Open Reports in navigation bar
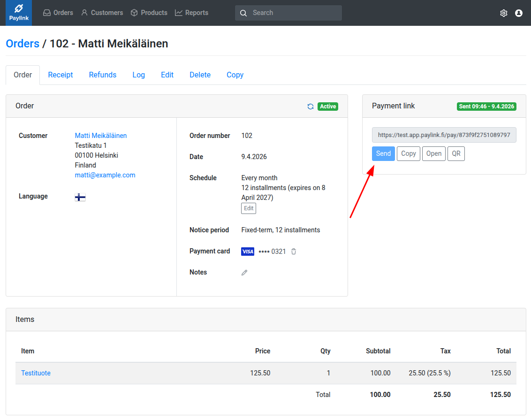The height and width of the screenshot is (420, 531). 191,13
